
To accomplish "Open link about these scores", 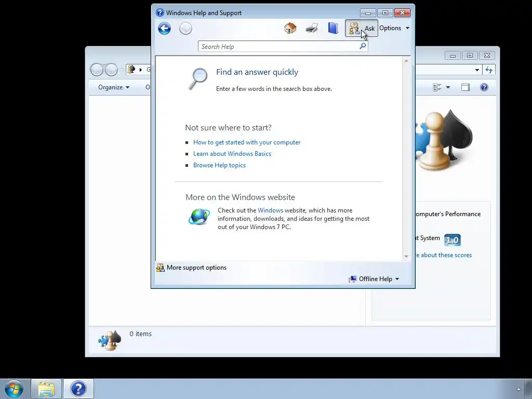I will (x=444, y=255).
